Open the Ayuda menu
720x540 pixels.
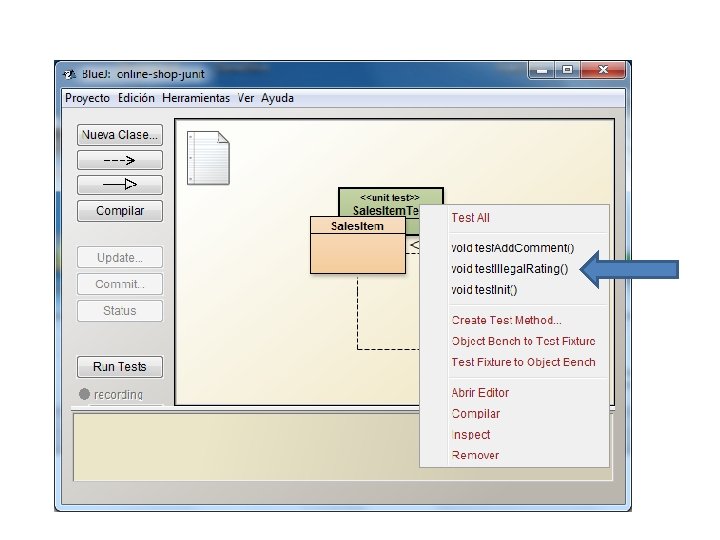point(277,98)
